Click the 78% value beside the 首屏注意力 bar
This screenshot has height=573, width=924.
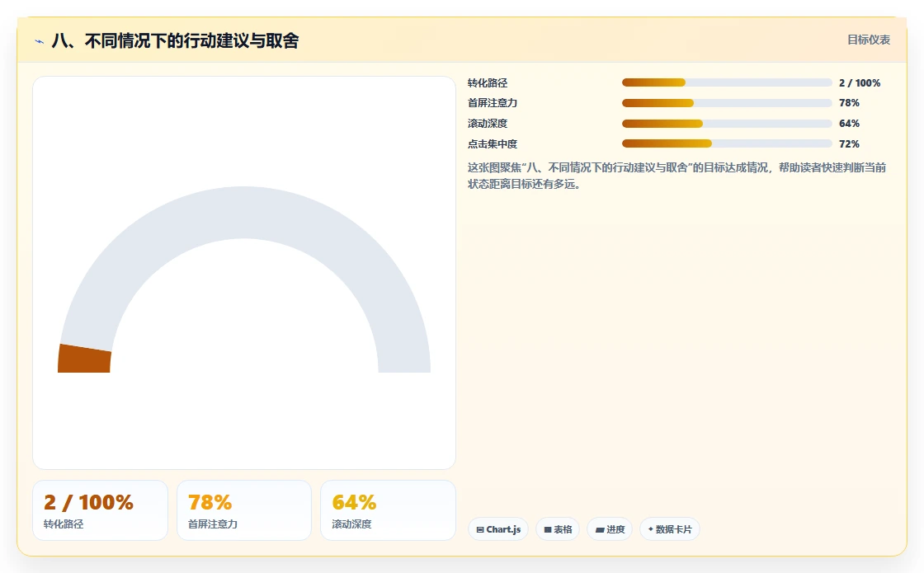pyautogui.click(x=849, y=103)
